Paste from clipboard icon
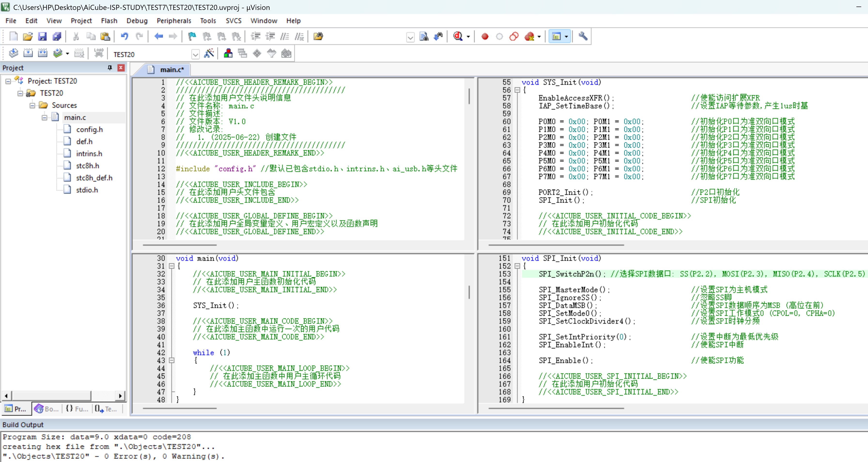 pyautogui.click(x=106, y=36)
